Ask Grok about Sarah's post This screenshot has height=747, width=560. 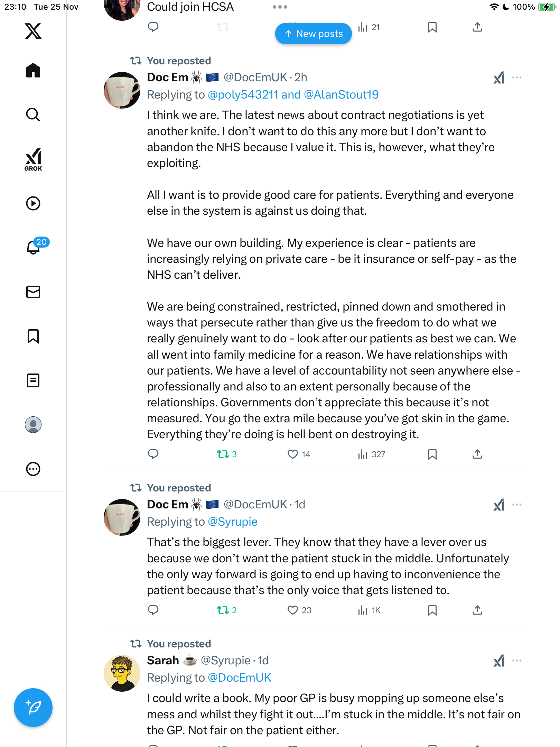point(499,661)
